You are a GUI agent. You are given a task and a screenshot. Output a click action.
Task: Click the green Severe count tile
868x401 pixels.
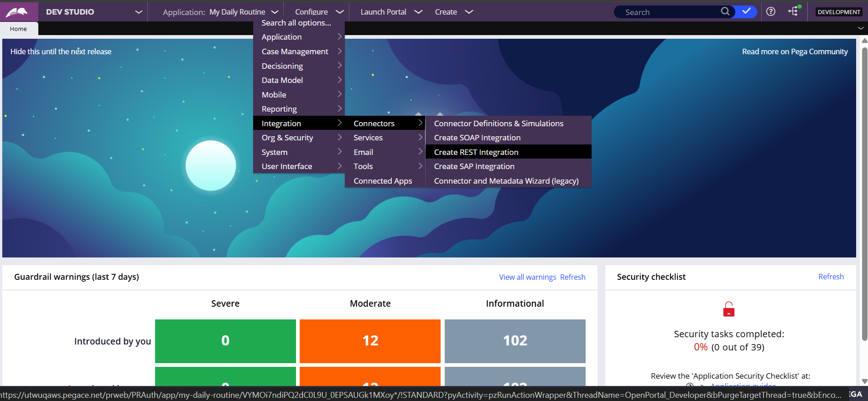pyautogui.click(x=225, y=341)
